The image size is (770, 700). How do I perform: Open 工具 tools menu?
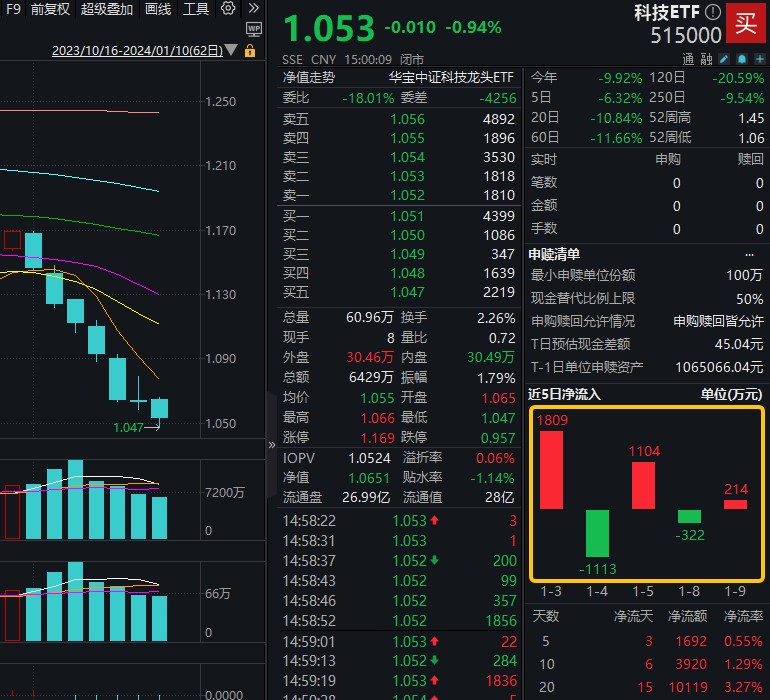pos(195,9)
